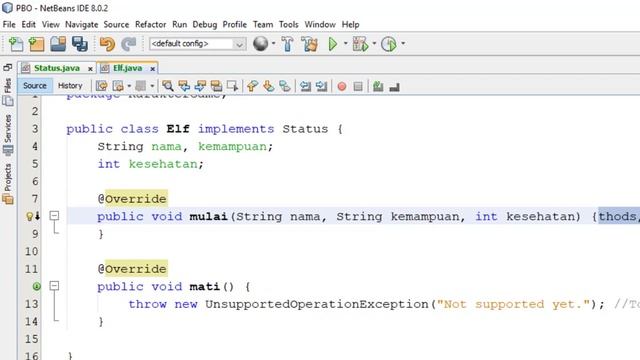Open the Tools menu
This screenshot has width=640, height=360.
(289, 24)
